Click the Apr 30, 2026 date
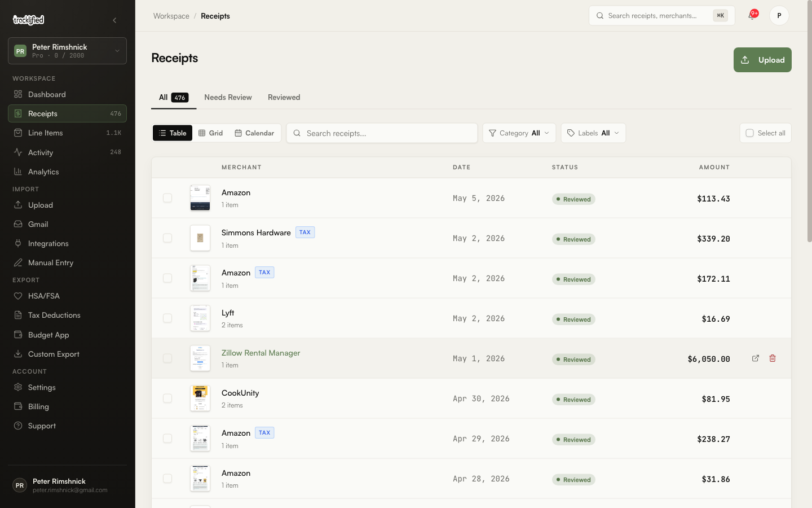812x508 pixels. (x=481, y=398)
